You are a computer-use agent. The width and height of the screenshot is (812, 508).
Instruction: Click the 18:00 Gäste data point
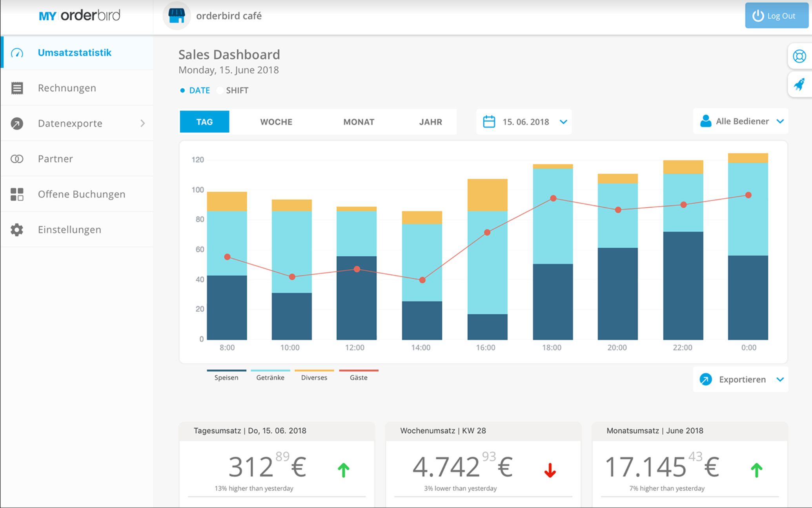click(x=553, y=198)
